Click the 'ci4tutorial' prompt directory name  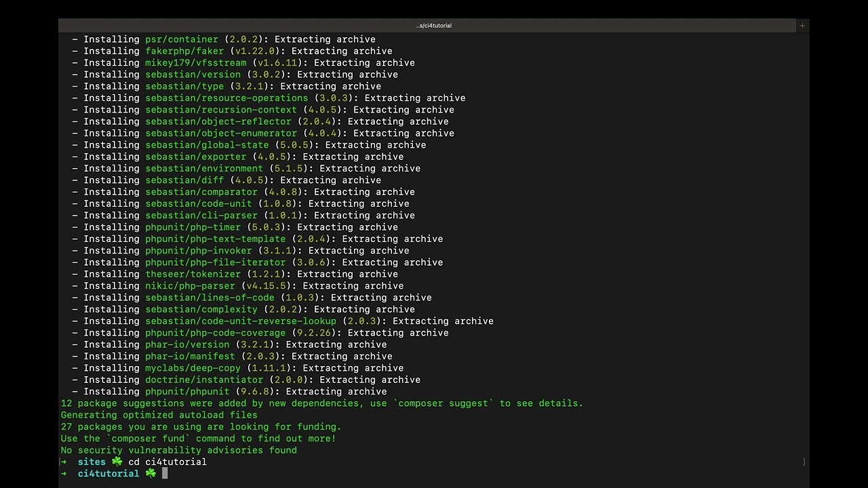coord(108,474)
